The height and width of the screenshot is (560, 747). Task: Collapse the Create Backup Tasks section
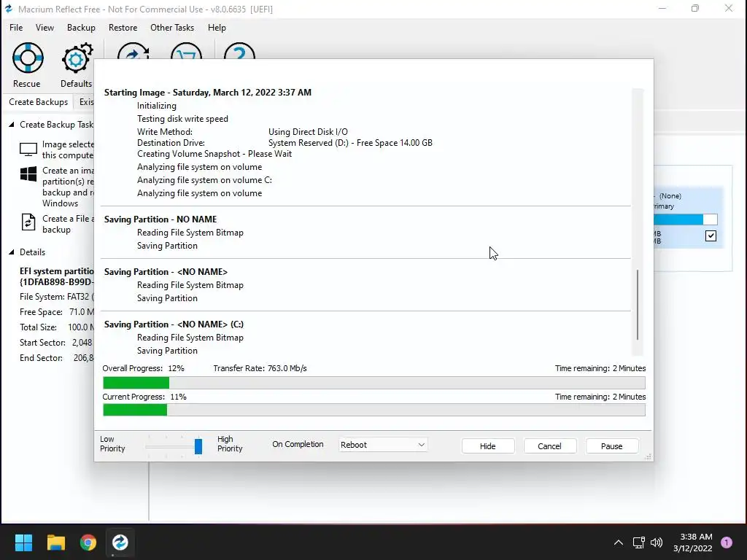click(x=12, y=125)
